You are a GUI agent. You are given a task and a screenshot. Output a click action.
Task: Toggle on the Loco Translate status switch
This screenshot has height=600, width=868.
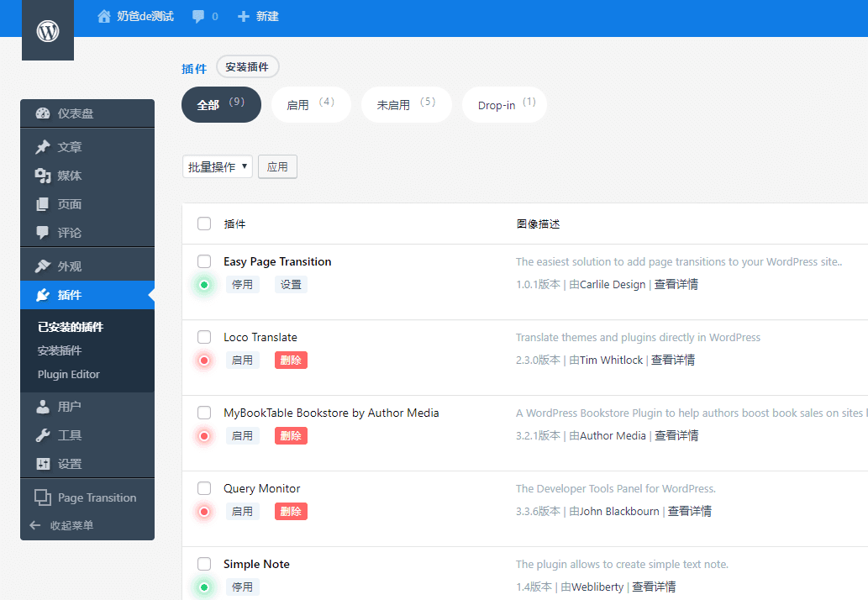203,360
